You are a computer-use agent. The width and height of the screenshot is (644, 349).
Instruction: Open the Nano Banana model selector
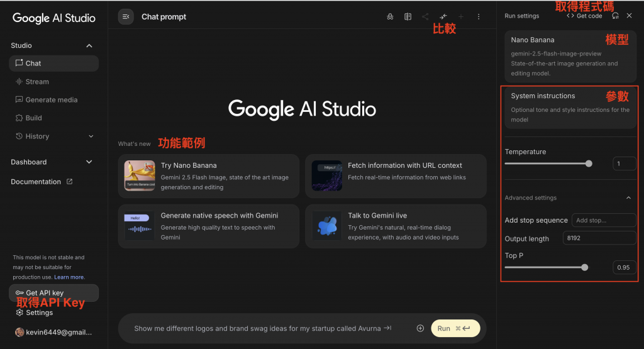[x=570, y=56]
